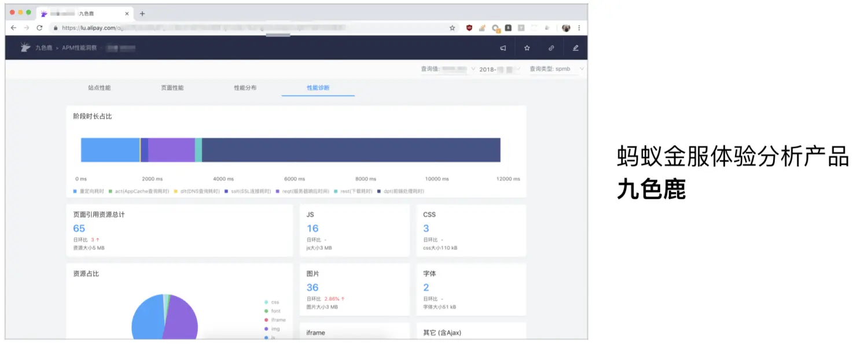Open the Chrome three-dot menu
Image resolution: width=868 pixels, height=347 pixels.
[579, 28]
